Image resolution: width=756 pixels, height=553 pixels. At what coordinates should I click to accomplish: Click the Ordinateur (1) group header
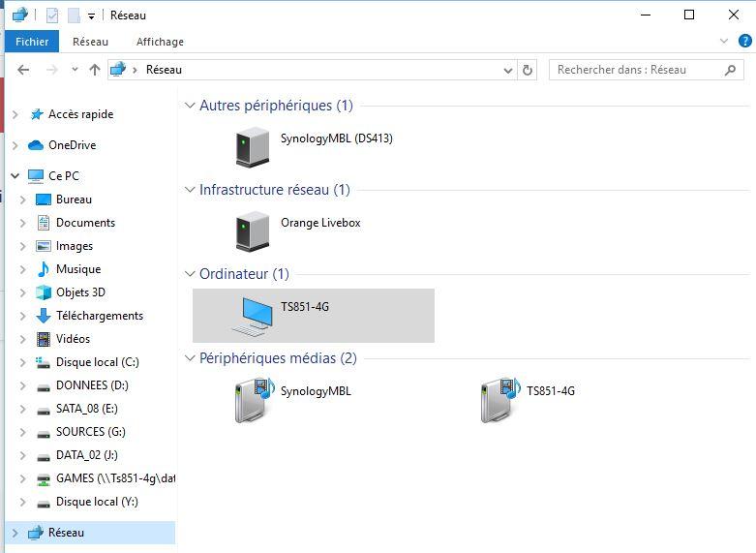(x=245, y=274)
